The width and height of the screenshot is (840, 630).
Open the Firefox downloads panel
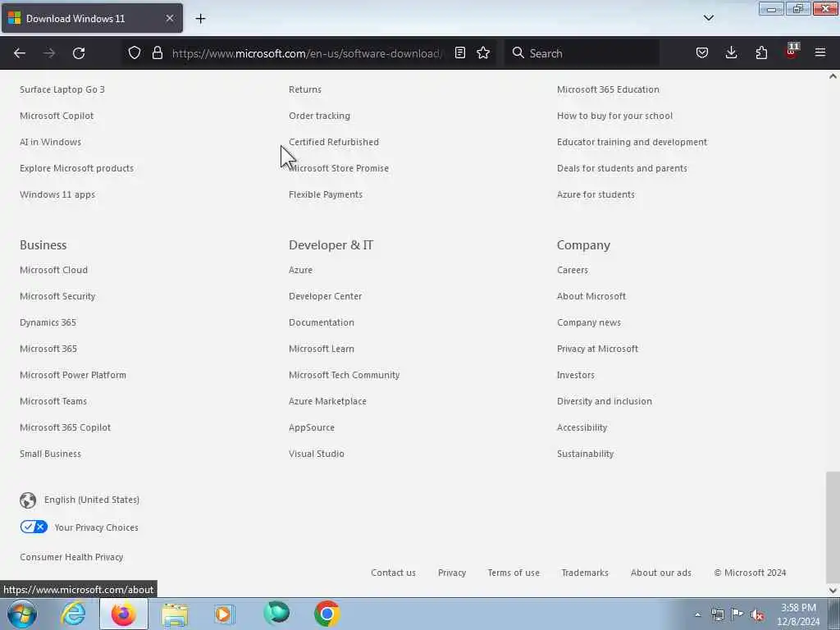point(731,52)
